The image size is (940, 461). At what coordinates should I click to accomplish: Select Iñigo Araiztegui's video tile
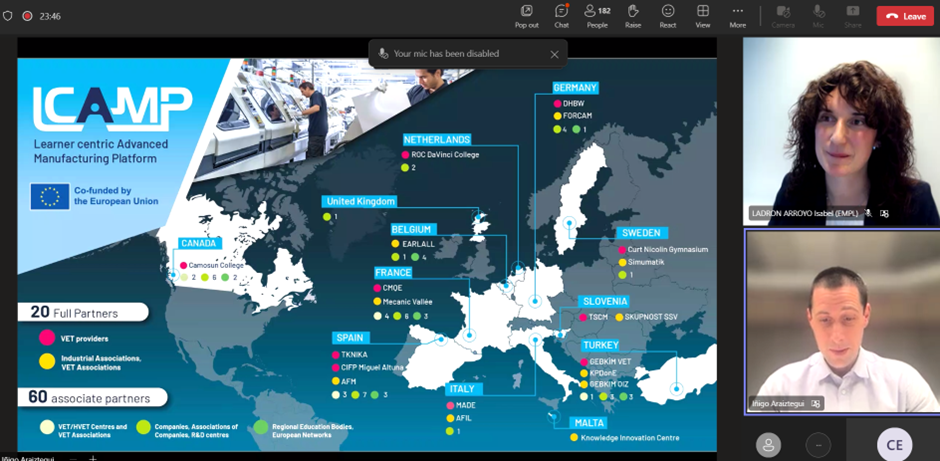pos(840,320)
